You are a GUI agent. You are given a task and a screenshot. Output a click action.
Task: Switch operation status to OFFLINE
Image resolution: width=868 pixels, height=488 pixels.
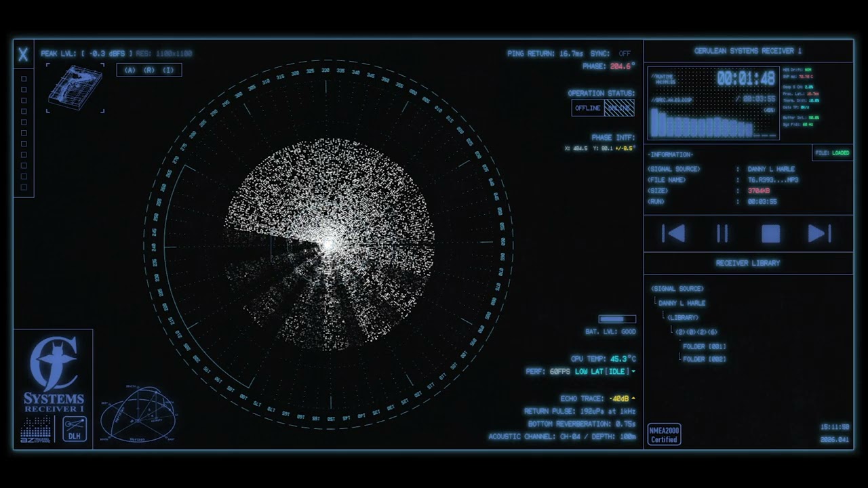588,108
